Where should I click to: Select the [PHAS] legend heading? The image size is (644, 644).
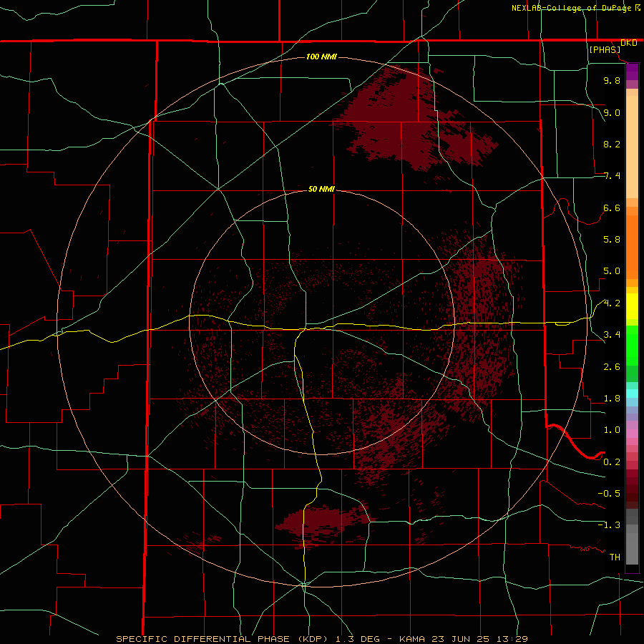pyautogui.click(x=605, y=49)
